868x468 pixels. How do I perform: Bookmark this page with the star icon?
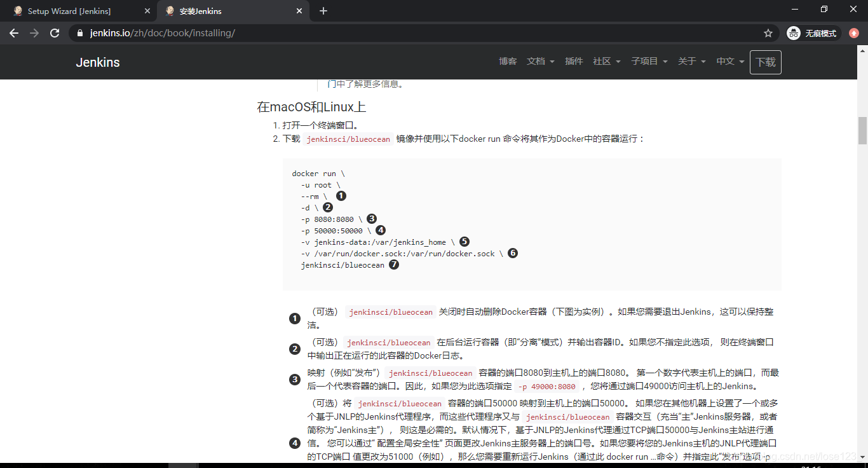(x=768, y=33)
